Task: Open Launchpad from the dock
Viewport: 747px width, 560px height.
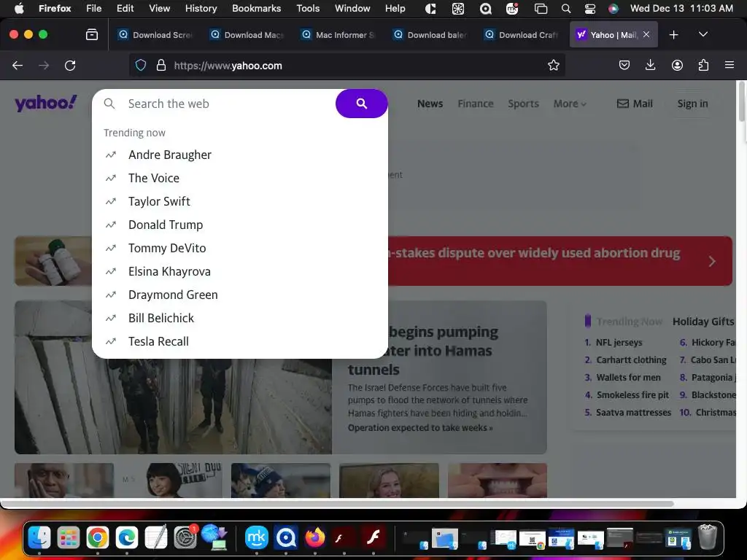Action: point(68,537)
